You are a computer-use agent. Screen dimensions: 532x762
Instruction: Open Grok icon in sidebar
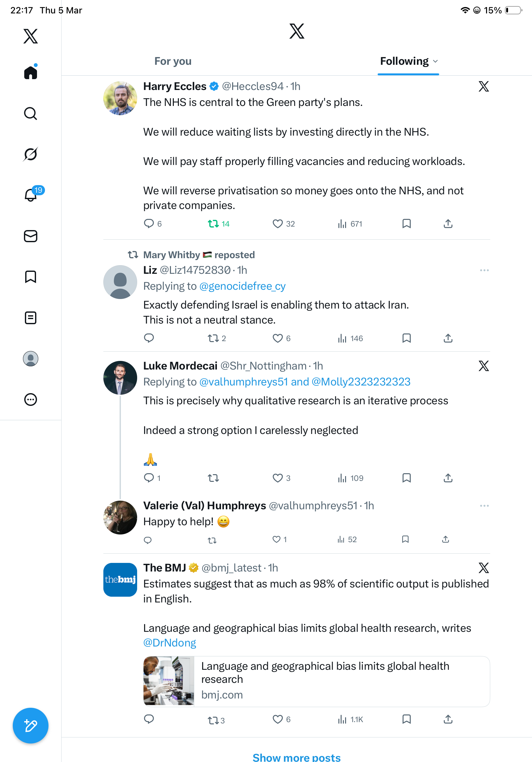pyautogui.click(x=31, y=154)
